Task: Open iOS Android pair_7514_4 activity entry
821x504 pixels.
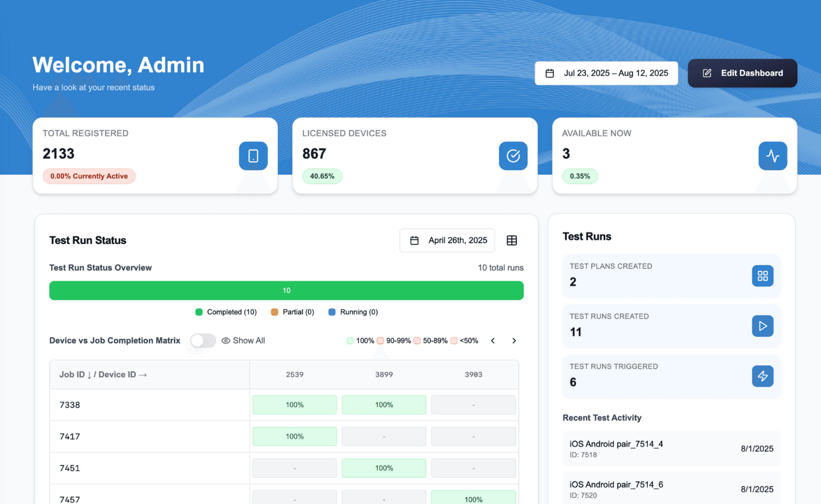Action: tap(671, 448)
